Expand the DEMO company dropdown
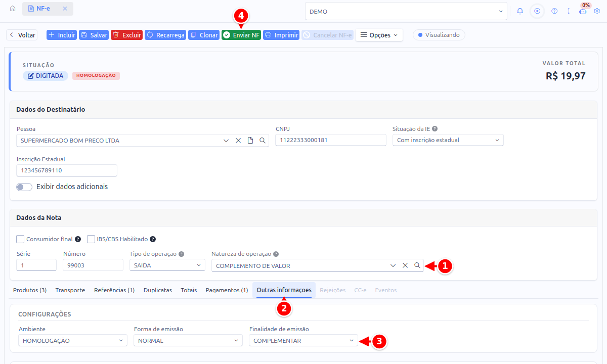Image resolution: width=607 pixels, height=364 pixels. (x=406, y=11)
